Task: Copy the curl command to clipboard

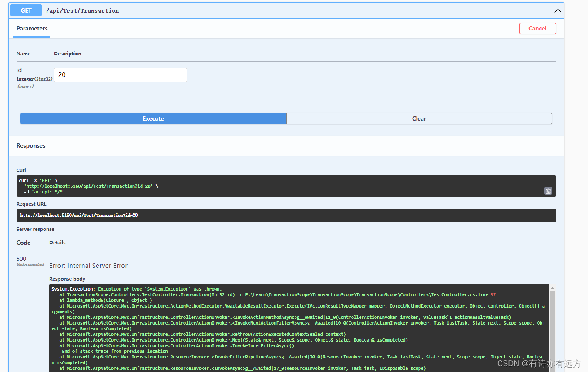Action: click(548, 191)
